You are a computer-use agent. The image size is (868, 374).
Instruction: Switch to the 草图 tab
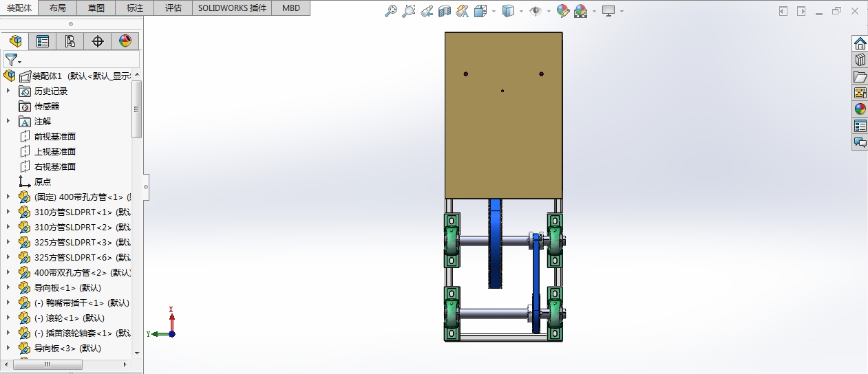pos(97,8)
